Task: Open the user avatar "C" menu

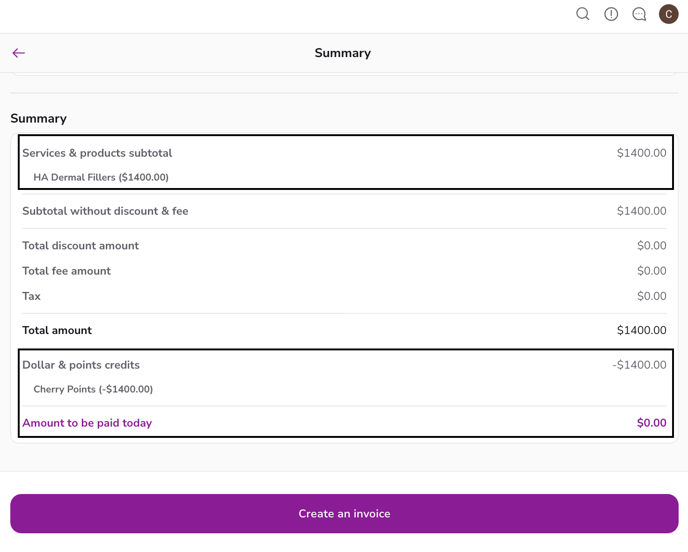Action: pos(668,14)
